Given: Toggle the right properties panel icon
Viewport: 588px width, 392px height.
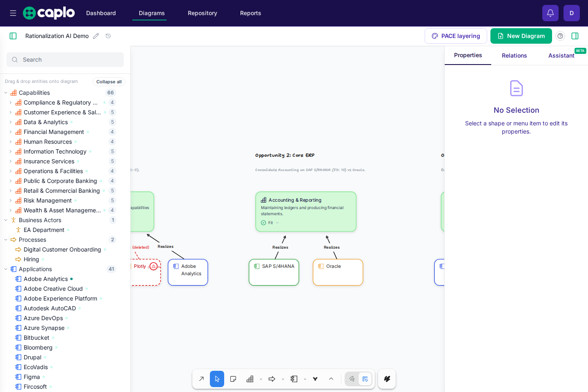Looking at the screenshot, I should click(x=575, y=36).
